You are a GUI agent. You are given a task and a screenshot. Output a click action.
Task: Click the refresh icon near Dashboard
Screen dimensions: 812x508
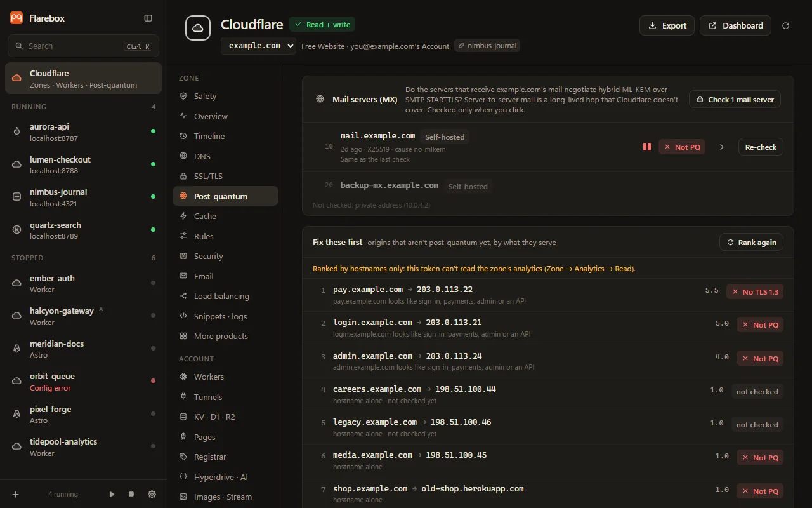tap(786, 25)
